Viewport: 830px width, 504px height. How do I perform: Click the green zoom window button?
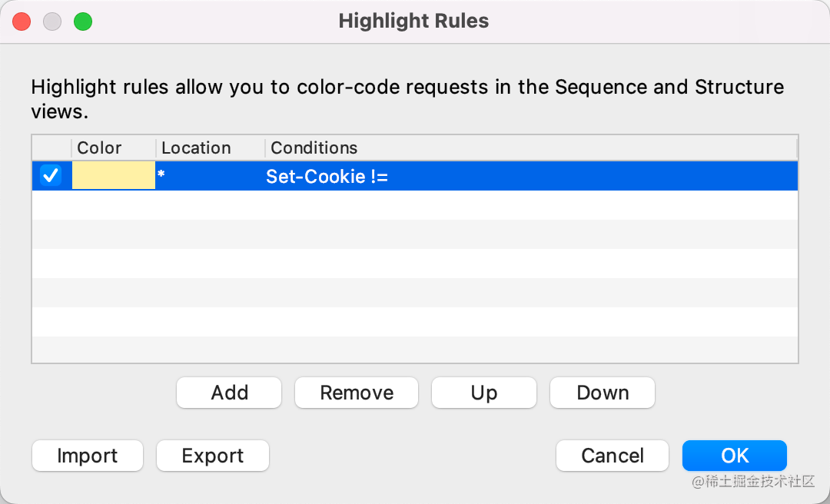pyautogui.click(x=83, y=22)
